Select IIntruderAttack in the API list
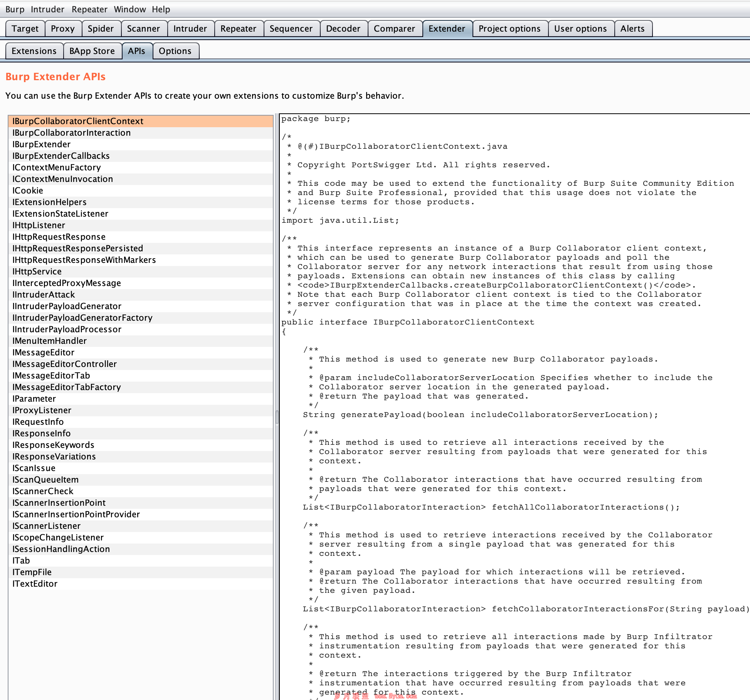 [x=141, y=294]
